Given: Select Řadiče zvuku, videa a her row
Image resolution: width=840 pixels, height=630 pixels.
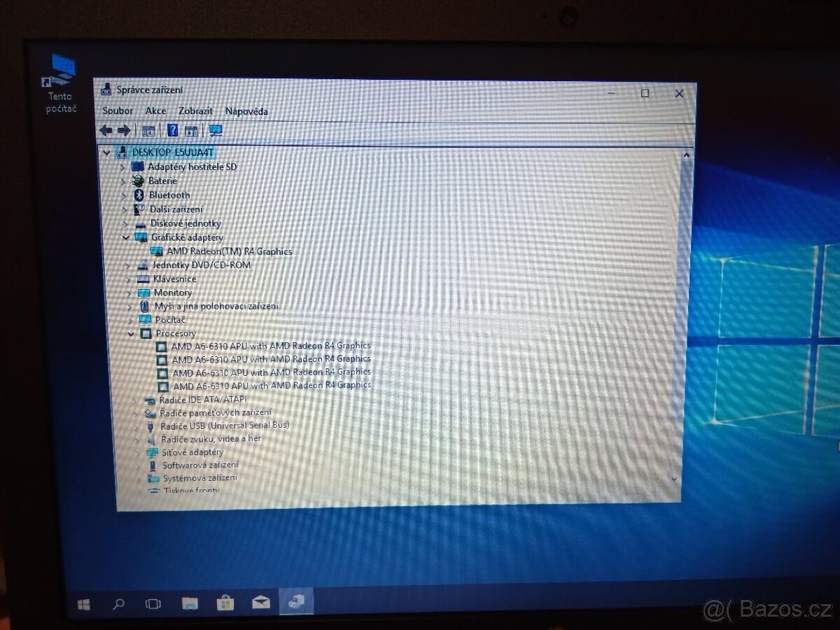Looking at the screenshot, I should coord(211,439).
